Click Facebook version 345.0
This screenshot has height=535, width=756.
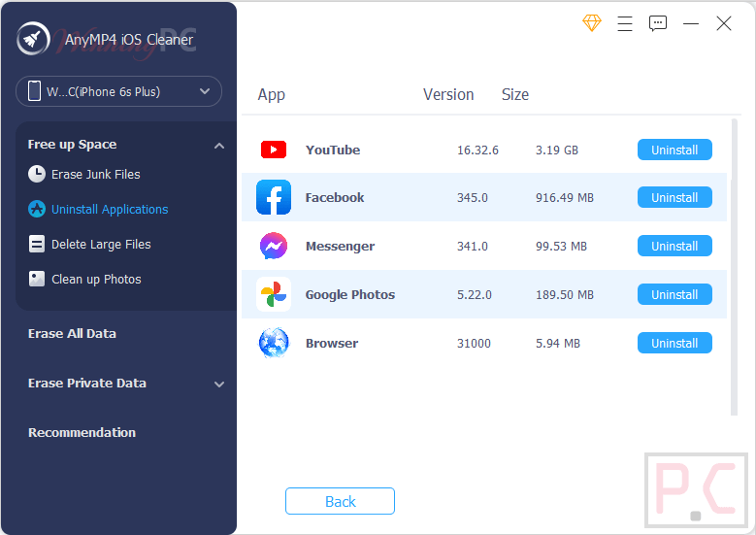click(x=473, y=198)
